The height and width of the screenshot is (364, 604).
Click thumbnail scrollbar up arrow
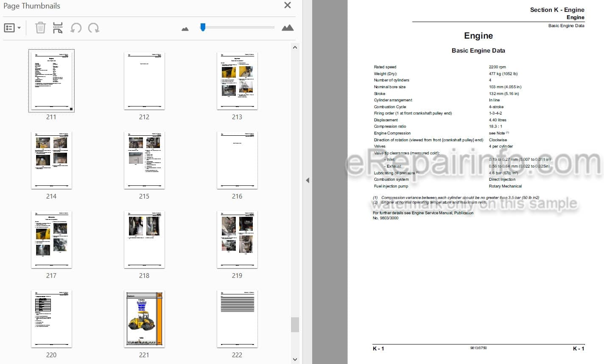pos(295,47)
